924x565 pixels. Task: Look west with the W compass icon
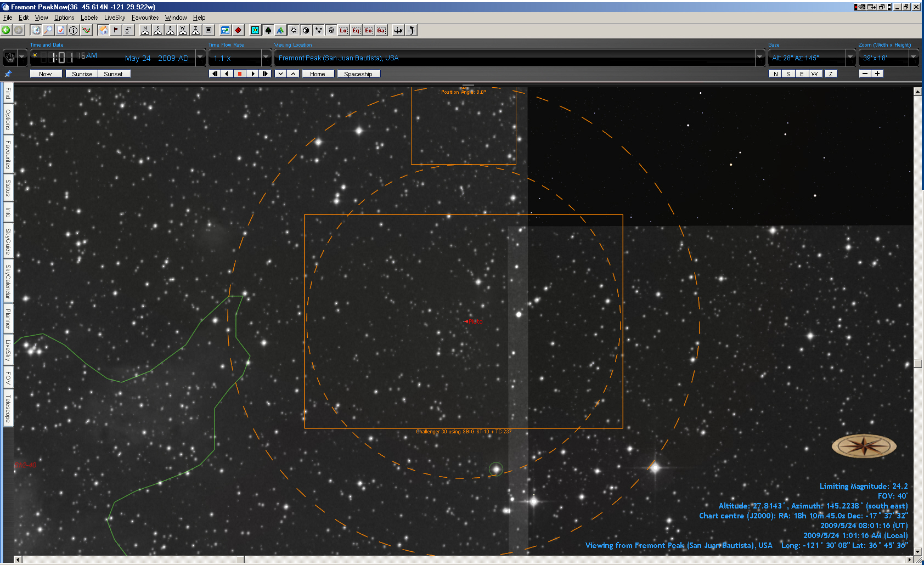pos(183,30)
